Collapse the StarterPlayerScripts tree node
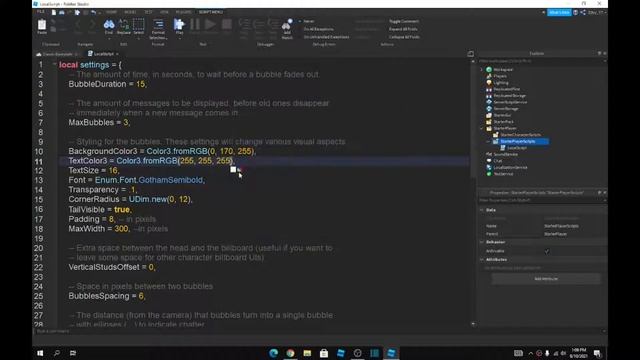 (488, 141)
